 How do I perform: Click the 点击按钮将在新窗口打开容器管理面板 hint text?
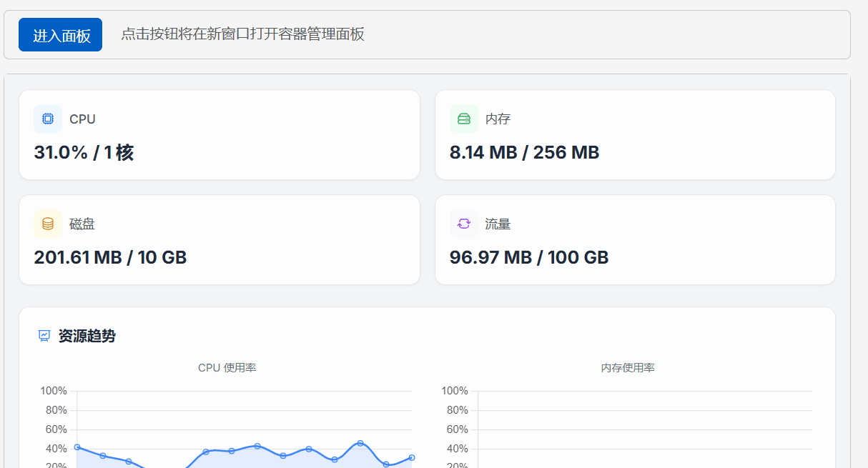pos(242,34)
